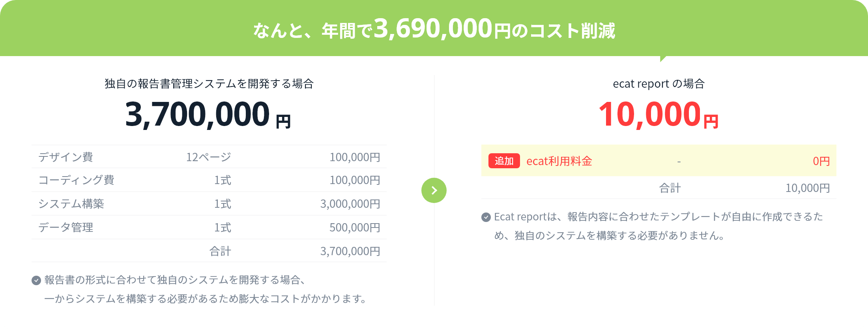The height and width of the screenshot is (331, 868).
Task: Select the コーディング費 row label
Action: point(76,180)
